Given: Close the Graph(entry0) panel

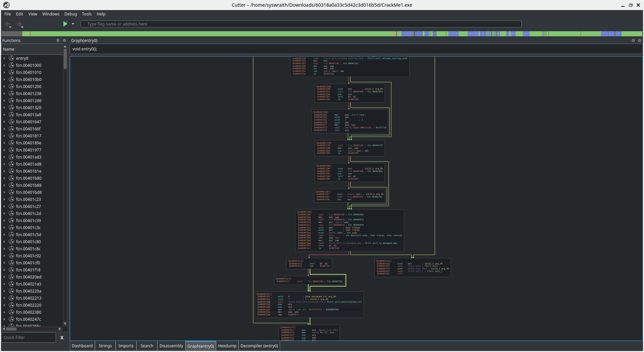Looking at the screenshot, I should click(640, 40).
